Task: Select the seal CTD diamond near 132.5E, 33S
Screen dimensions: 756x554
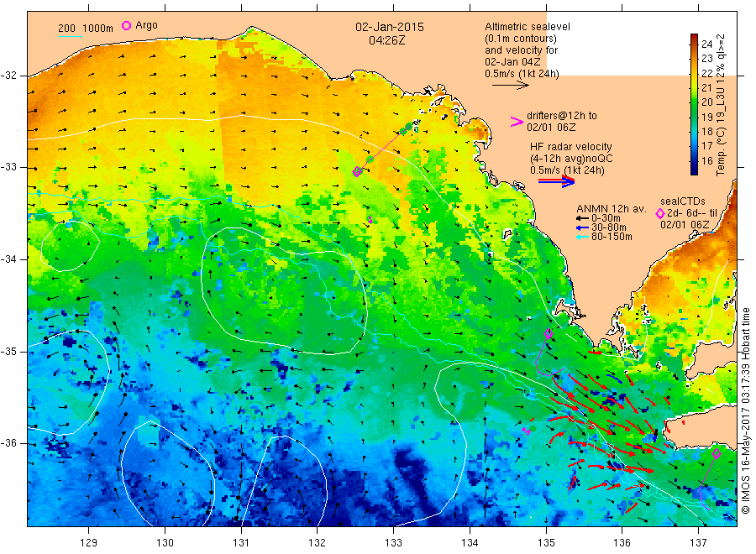Action: (357, 171)
